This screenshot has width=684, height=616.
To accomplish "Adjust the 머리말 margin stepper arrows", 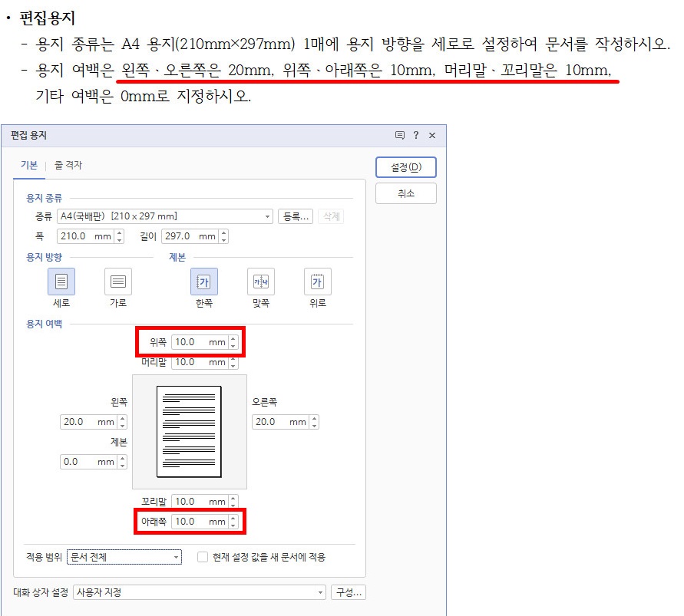I will tap(233, 362).
